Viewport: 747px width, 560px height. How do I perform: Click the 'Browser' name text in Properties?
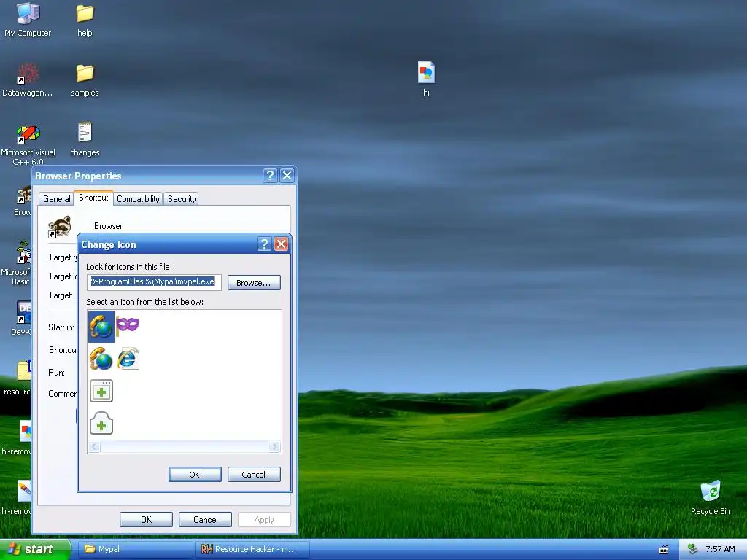pos(108,226)
